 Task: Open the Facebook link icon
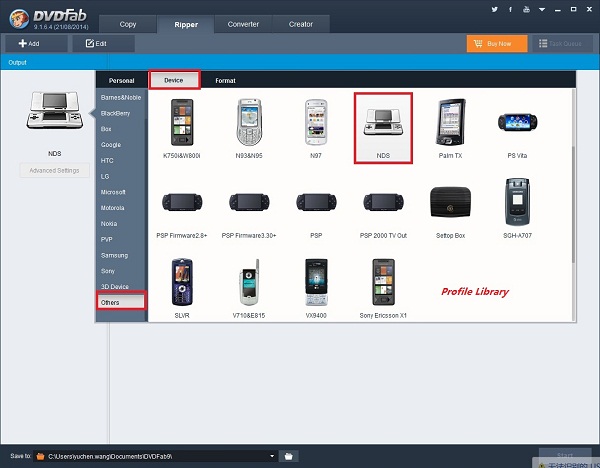(510, 10)
